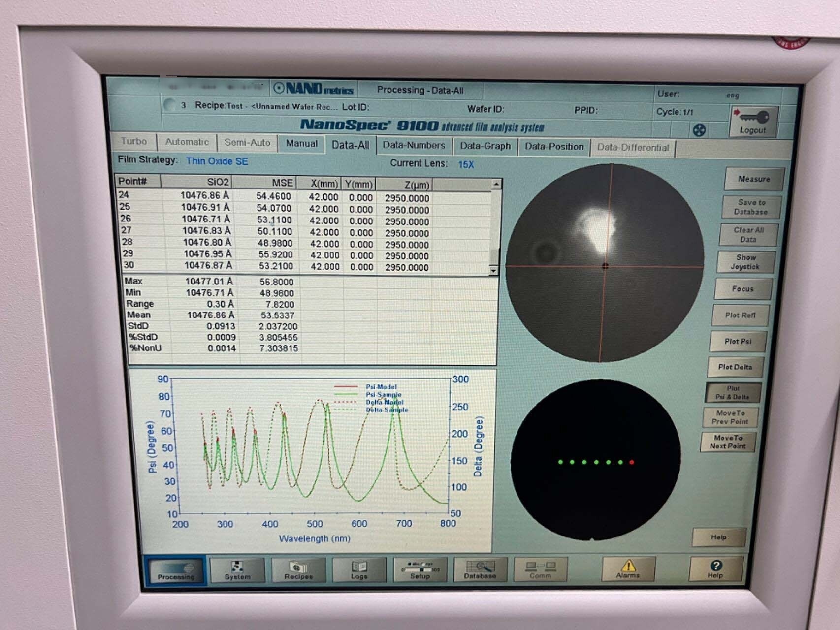The image size is (840, 630).
Task: Open the Data-Position tab
Action: click(554, 147)
